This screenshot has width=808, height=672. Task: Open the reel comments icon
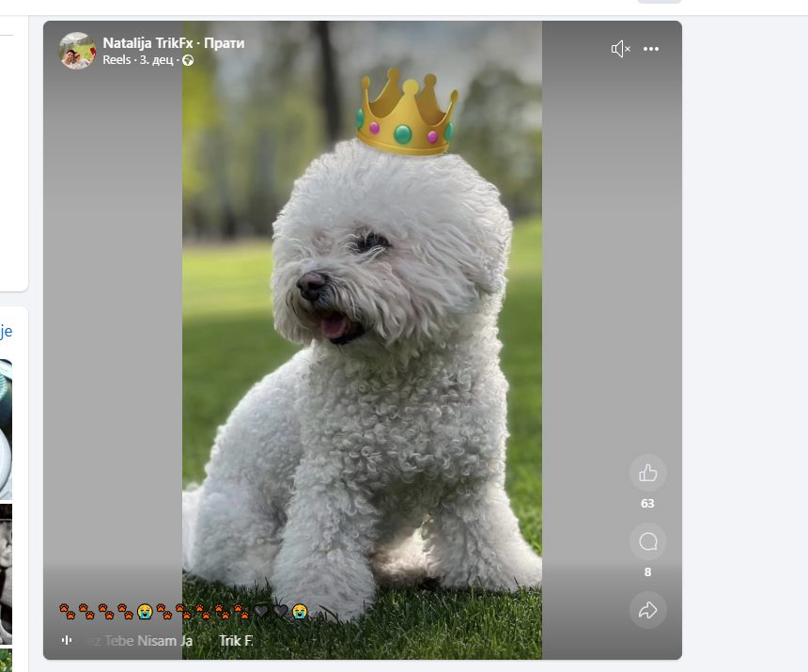click(647, 541)
